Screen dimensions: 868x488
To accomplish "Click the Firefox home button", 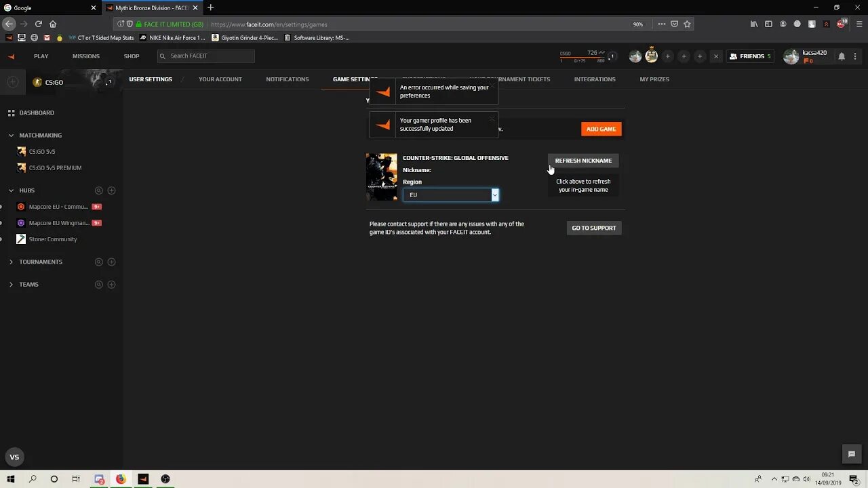I will tap(53, 24).
